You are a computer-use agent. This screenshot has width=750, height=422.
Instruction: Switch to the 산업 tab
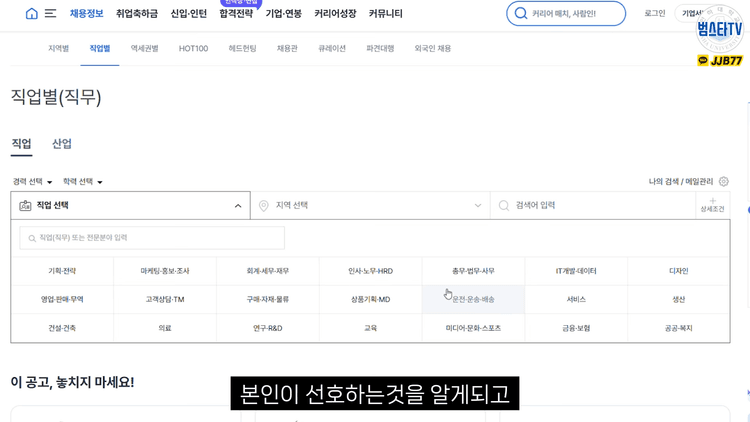(x=62, y=144)
